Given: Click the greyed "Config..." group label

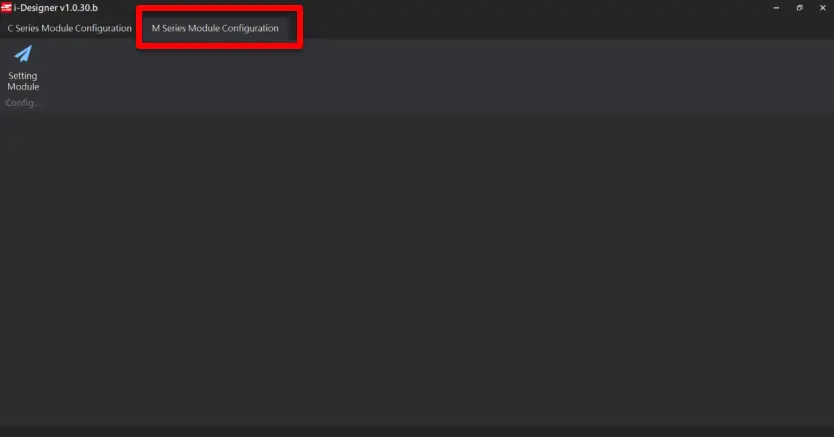Looking at the screenshot, I should coord(23,103).
